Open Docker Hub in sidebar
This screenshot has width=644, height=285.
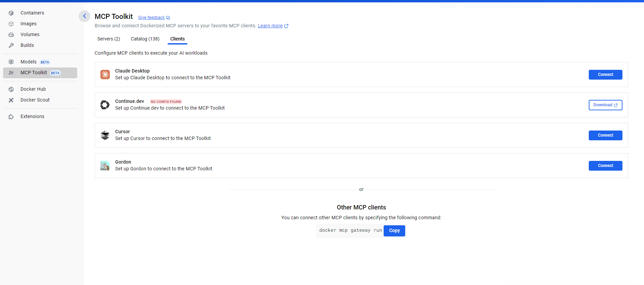(x=33, y=89)
